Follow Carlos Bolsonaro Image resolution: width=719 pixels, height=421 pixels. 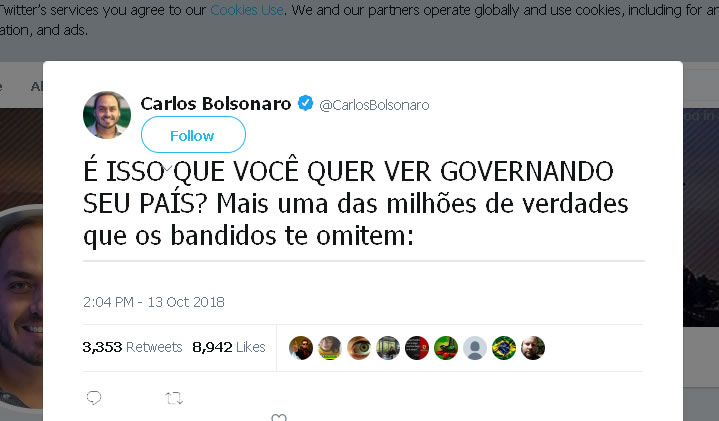tap(193, 135)
